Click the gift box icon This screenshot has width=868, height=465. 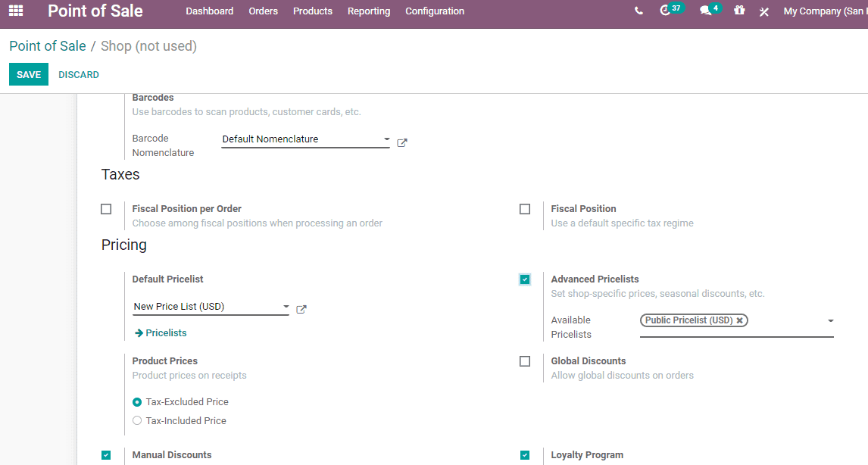[x=739, y=11]
